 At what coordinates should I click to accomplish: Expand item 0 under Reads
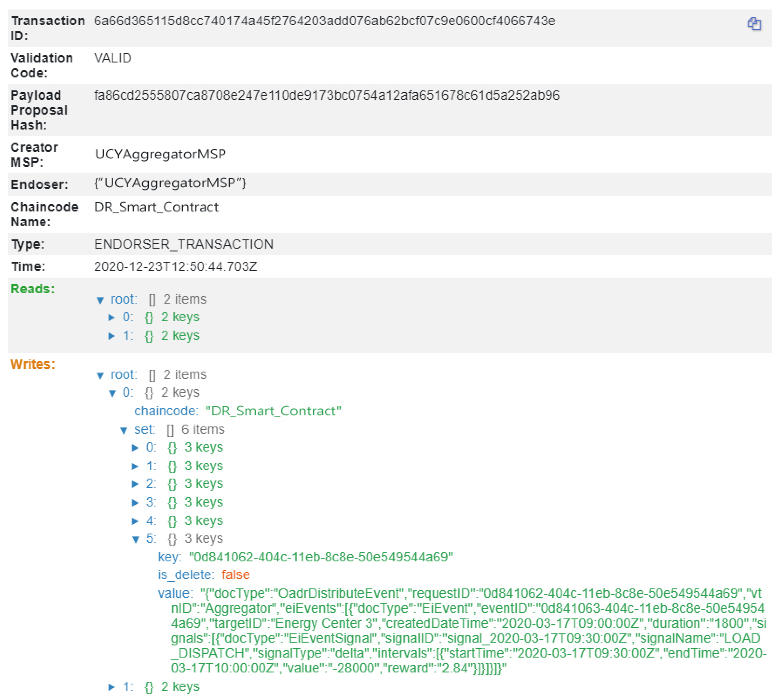(x=112, y=317)
